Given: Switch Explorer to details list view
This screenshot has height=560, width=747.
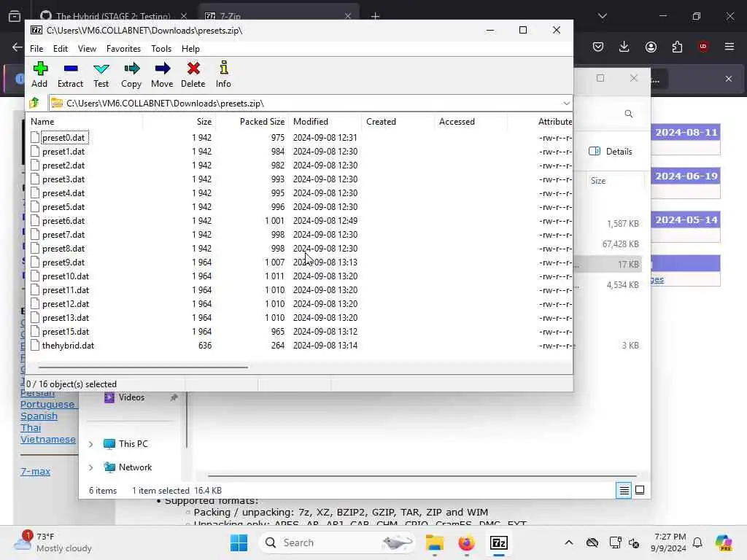Looking at the screenshot, I should point(624,490).
